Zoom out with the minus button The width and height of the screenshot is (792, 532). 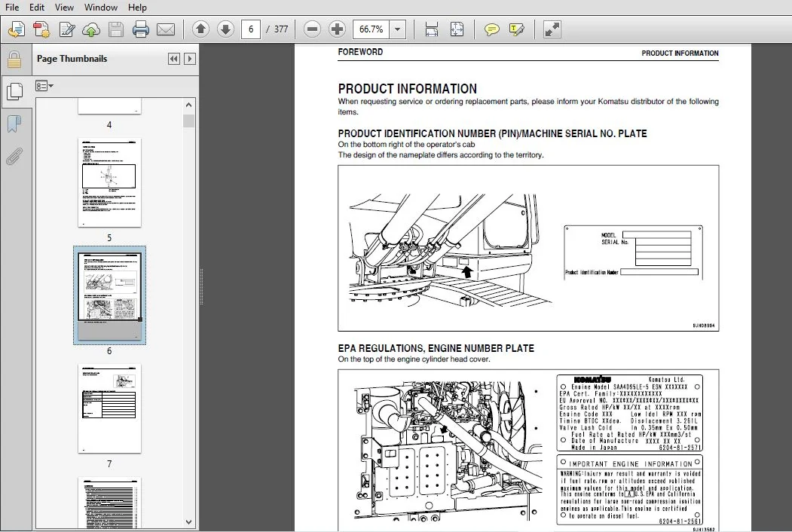click(x=312, y=29)
